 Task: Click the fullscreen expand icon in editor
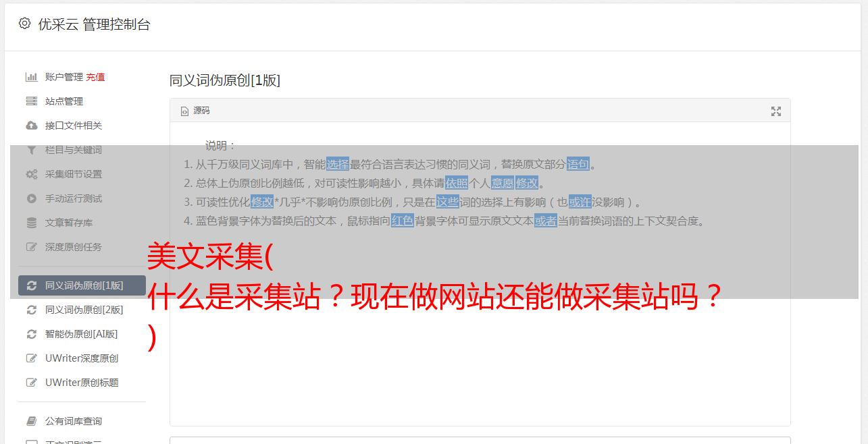click(776, 111)
